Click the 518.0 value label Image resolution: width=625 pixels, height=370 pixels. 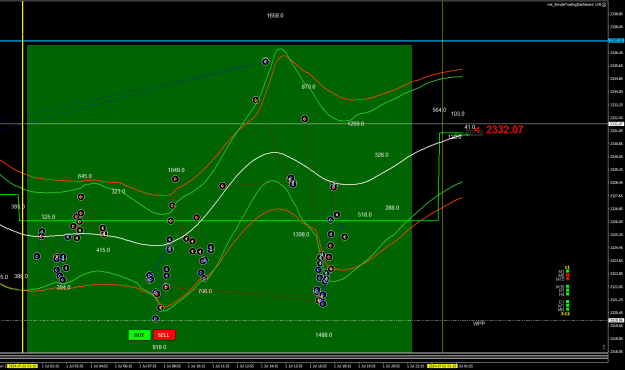coord(365,215)
